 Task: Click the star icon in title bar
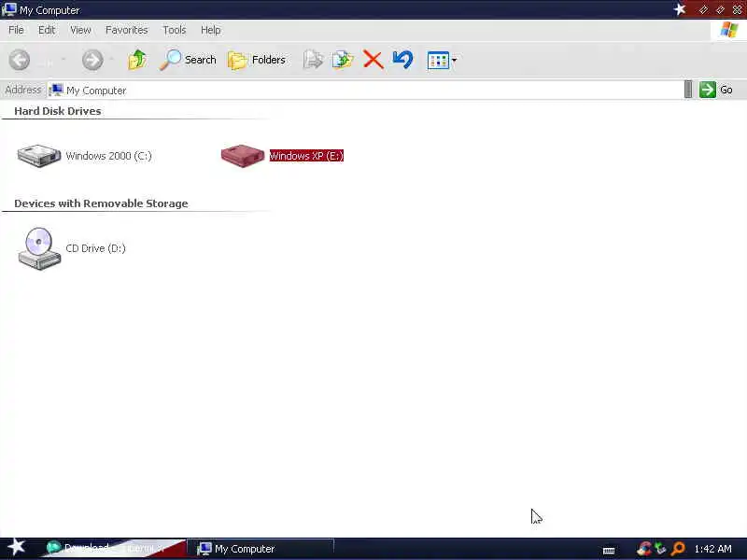(680, 9)
